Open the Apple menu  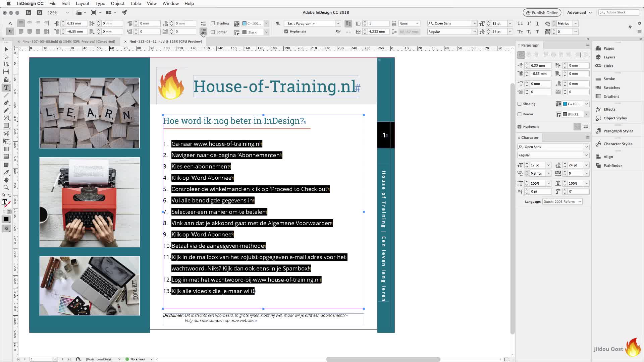click(8, 3)
